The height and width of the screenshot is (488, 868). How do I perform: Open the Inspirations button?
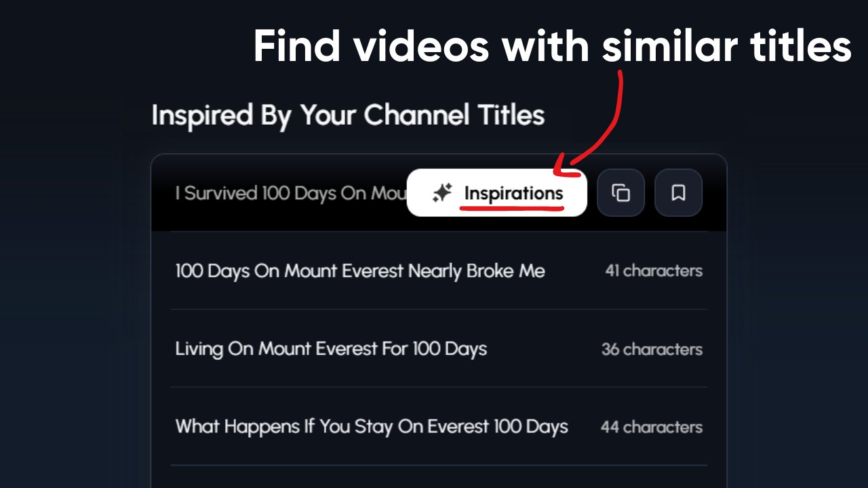pos(496,193)
